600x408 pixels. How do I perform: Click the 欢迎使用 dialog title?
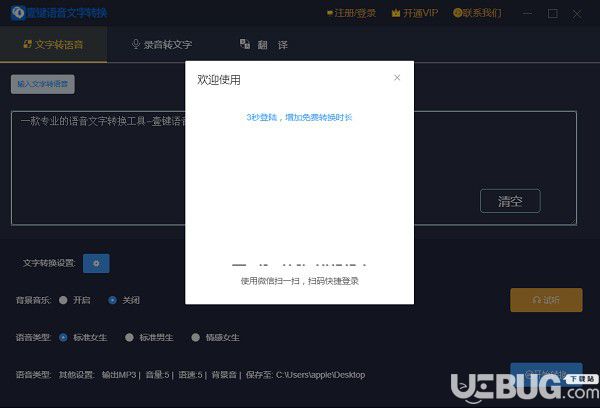pyautogui.click(x=219, y=80)
